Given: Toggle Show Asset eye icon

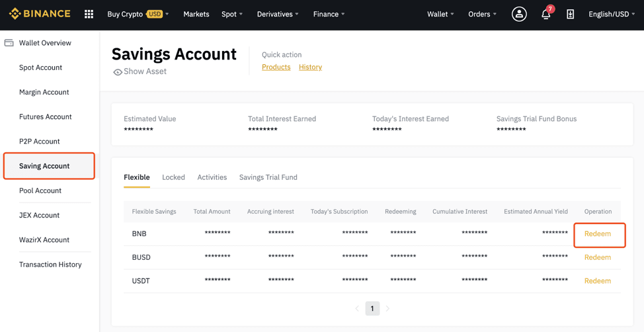Looking at the screenshot, I should [x=118, y=72].
